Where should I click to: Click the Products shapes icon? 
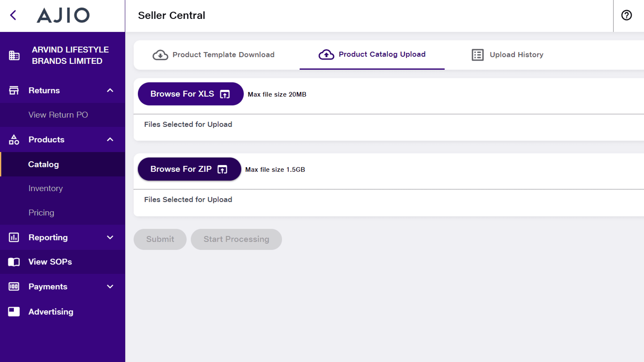14,140
